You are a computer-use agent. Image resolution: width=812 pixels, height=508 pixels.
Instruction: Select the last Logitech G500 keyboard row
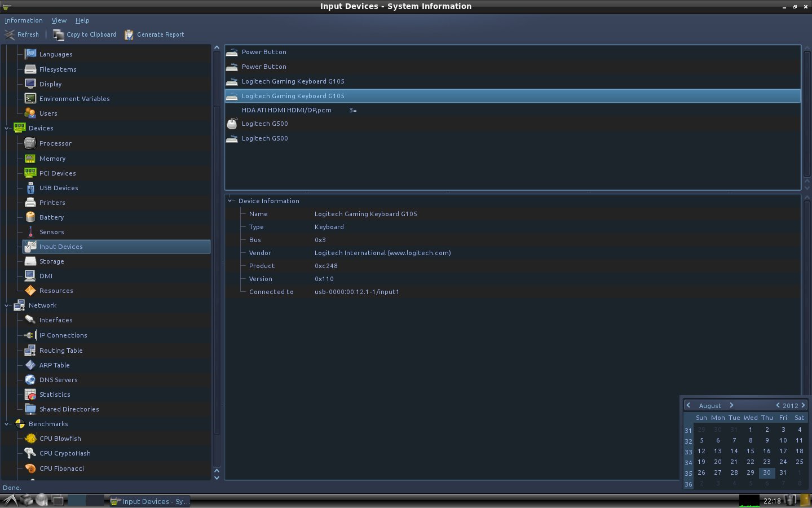coord(513,138)
